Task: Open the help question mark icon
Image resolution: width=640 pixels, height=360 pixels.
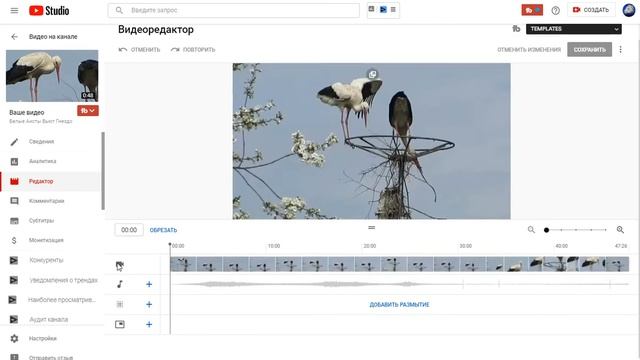Action: click(556, 11)
